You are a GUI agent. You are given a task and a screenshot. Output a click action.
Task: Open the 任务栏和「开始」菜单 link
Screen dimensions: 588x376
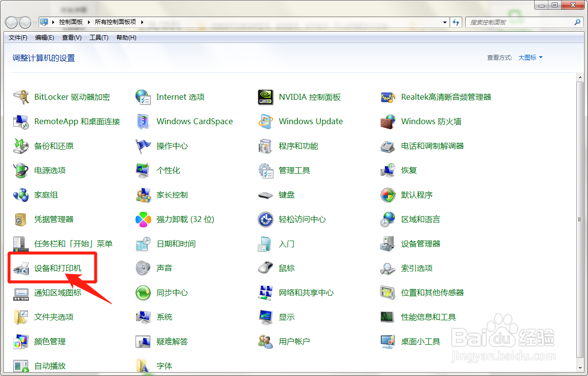click(x=73, y=243)
